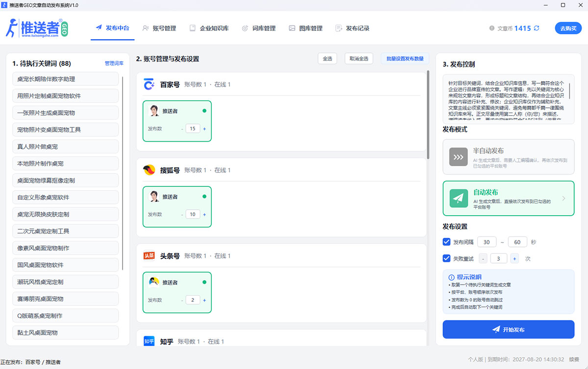The width and height of the screenshot is (588, 369).
Task: Click the book icon beside 企业知识库
Action: tap(193, 28)
